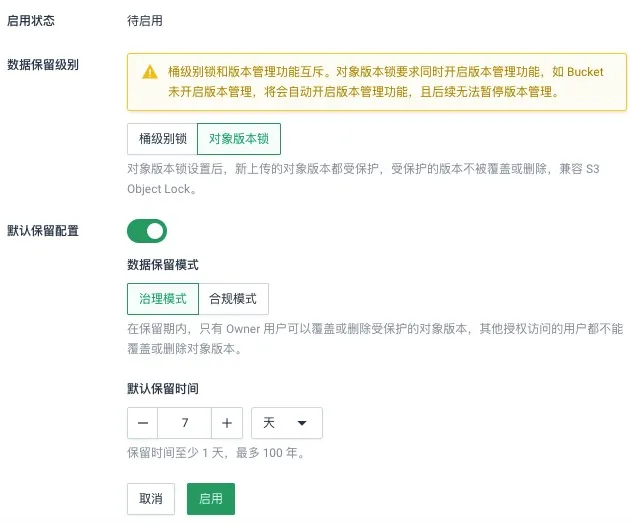This screenshot has height=524, width=630.
Task: Click the 默认保留配置 label
Action: tap(43, 231)
